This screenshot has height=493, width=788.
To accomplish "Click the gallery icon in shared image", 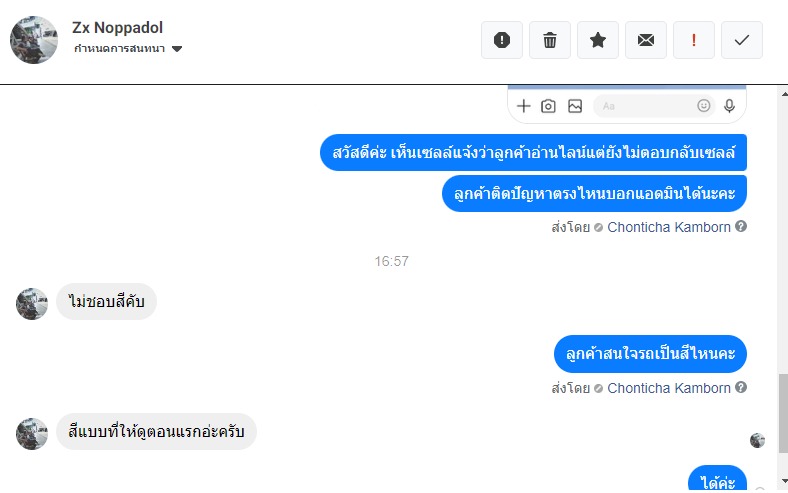I will [x=575, y=106].
